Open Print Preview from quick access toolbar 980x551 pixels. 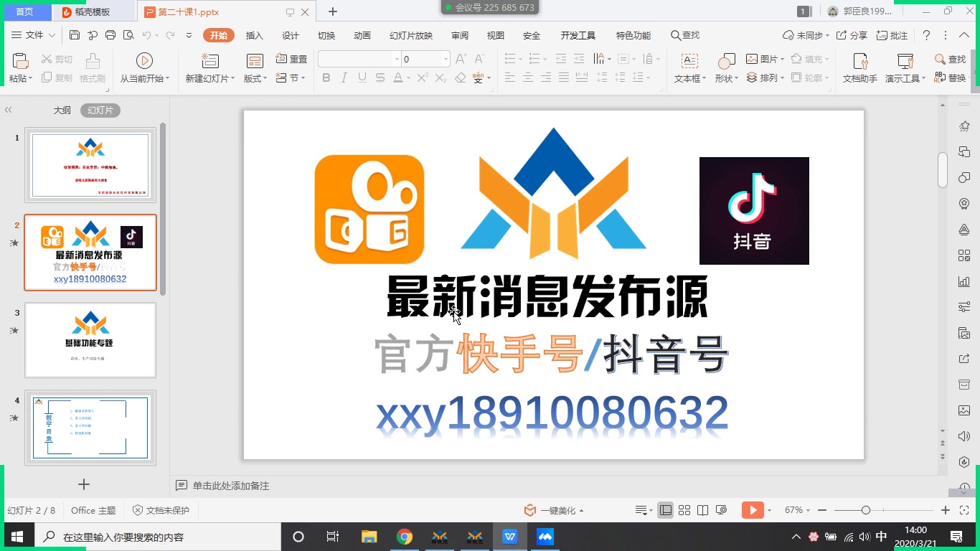point(128,35)
